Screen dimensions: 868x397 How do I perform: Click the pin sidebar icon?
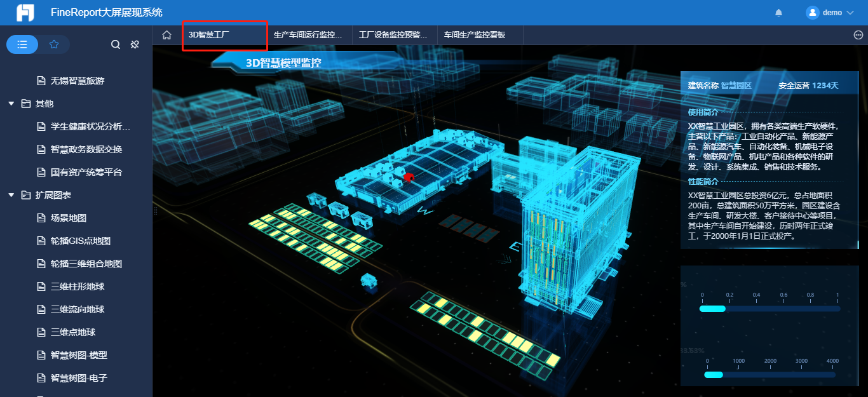pos(135,44)
